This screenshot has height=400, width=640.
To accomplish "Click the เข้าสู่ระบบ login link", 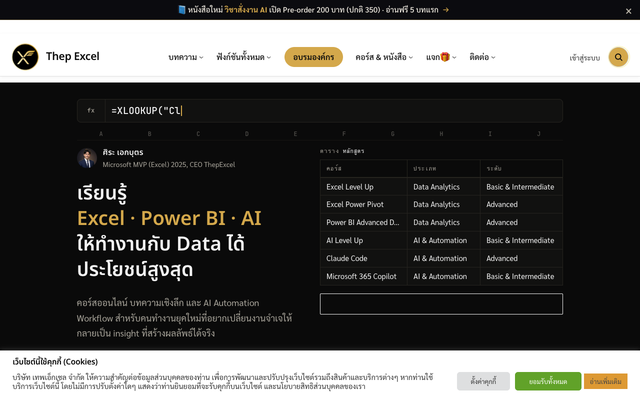I will pos(584,58).
